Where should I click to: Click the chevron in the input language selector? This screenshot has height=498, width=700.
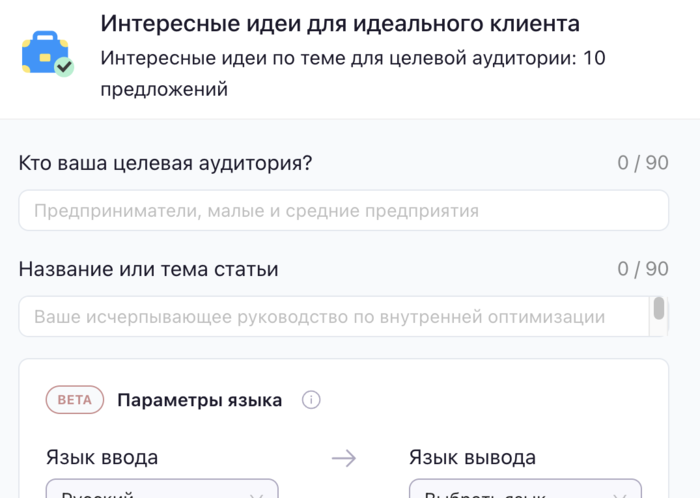click(256, 494)
